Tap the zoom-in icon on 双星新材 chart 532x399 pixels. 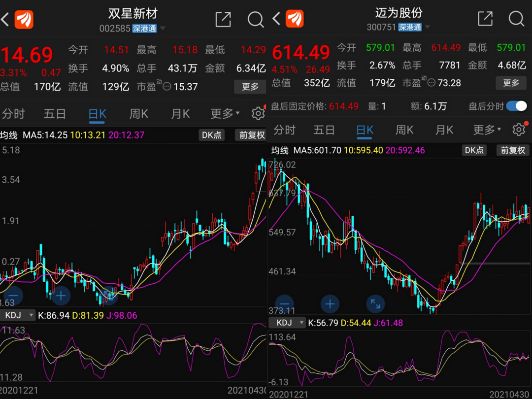tap(61, 296)
